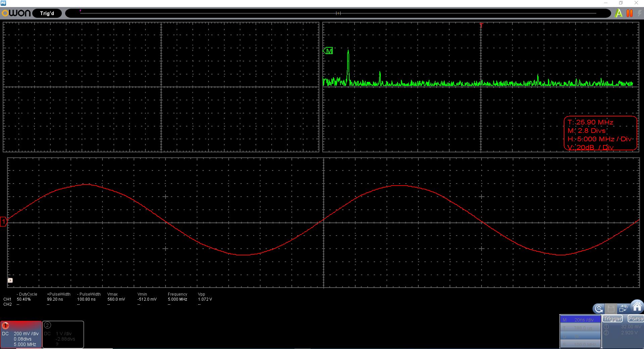Screen dimensions: 644x349
Task: Open the M 20ns/div timebase setting
Action: (580, 320)
